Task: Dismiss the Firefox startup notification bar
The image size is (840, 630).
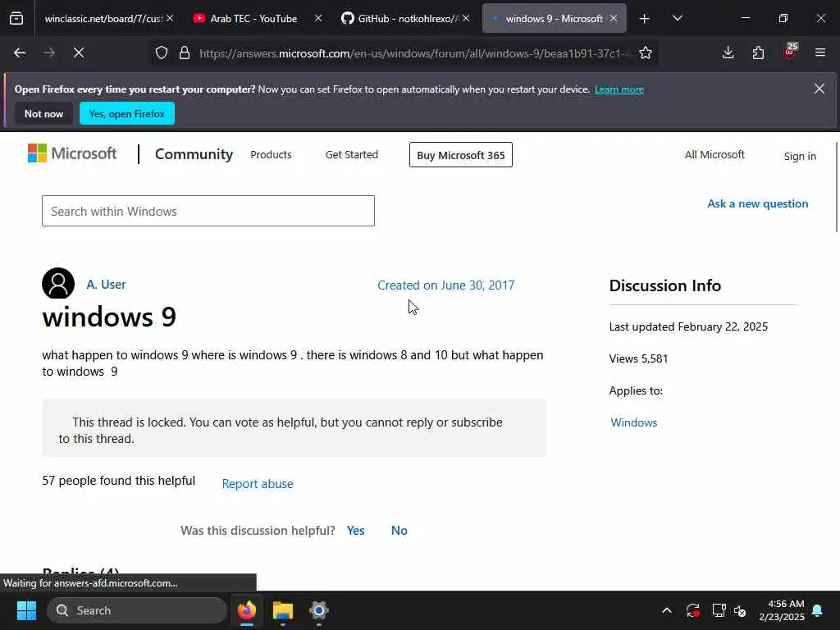Action: click(x=819, y=89)
